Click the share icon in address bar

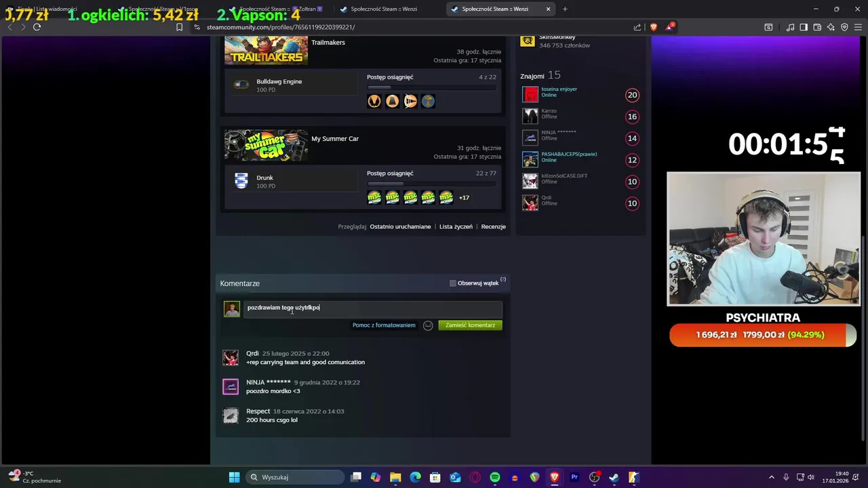coord(637,27)
